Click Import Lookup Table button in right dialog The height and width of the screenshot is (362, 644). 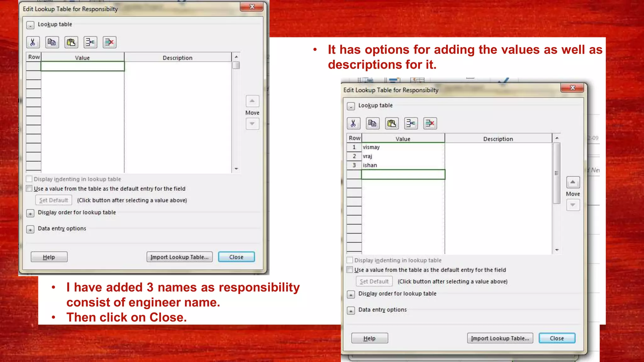tap(500, 338)
